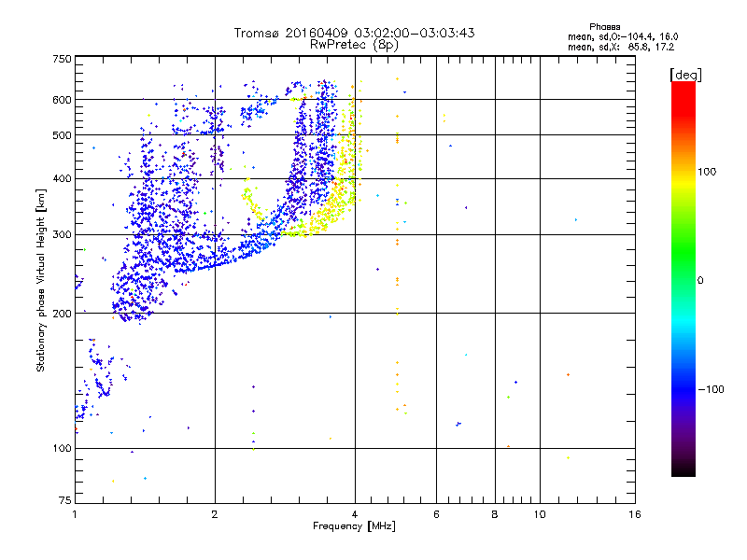The width and height of the screenshot is (747, 560).
Task: Click the '4' x-axis tick label
Action: click(x=355, y=514)
